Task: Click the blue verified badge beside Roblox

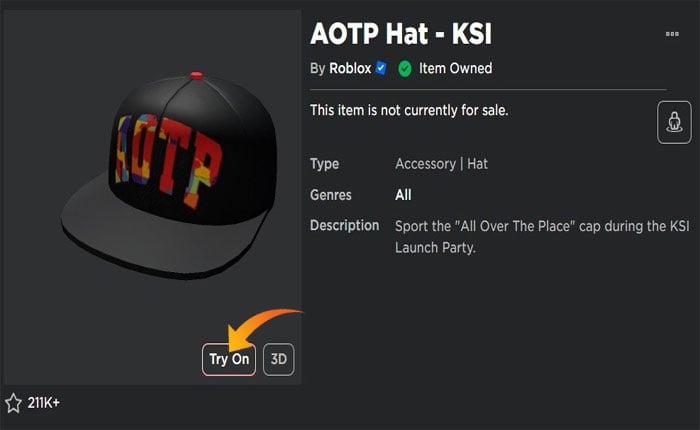Action: (x=381, y=69)
